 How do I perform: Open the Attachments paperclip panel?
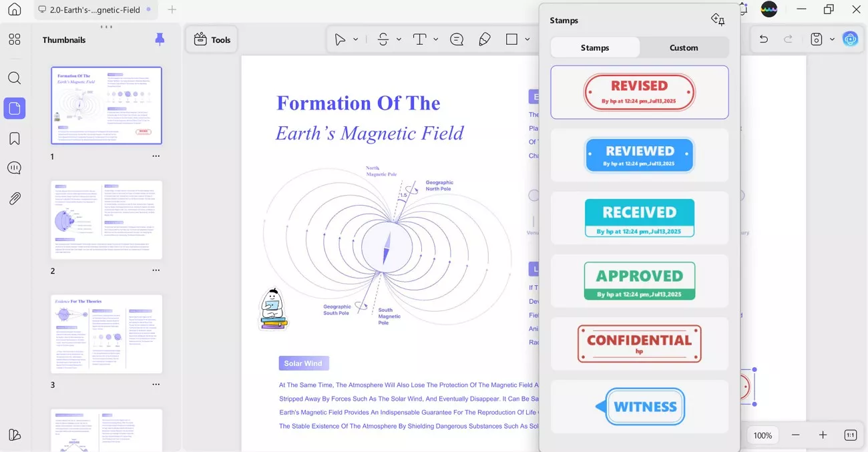tap(15, 198)
